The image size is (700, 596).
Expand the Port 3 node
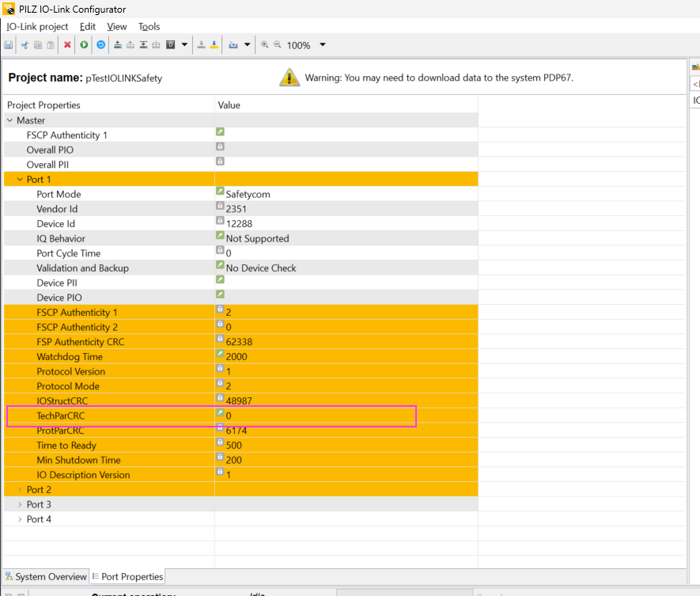(x=20, y=504)
